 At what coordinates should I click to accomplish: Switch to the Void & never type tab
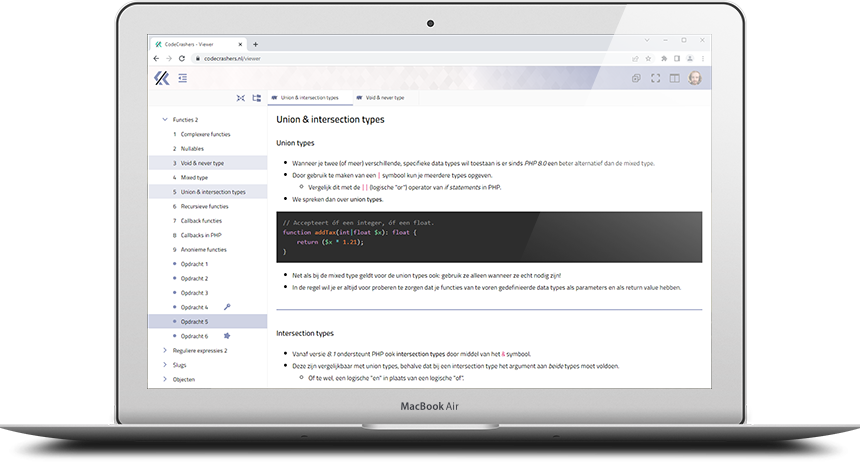coord(385,98)
